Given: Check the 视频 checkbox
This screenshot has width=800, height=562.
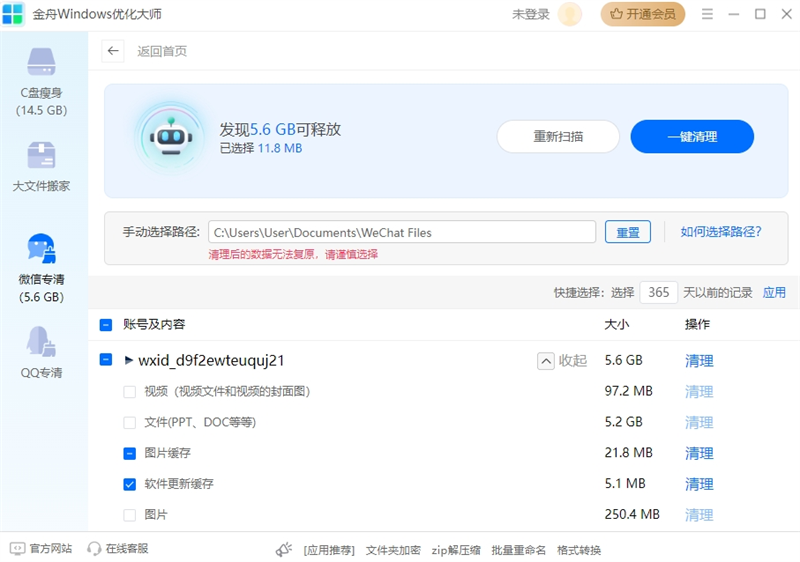Looking at the screenshot, I should tap(130, 392).
